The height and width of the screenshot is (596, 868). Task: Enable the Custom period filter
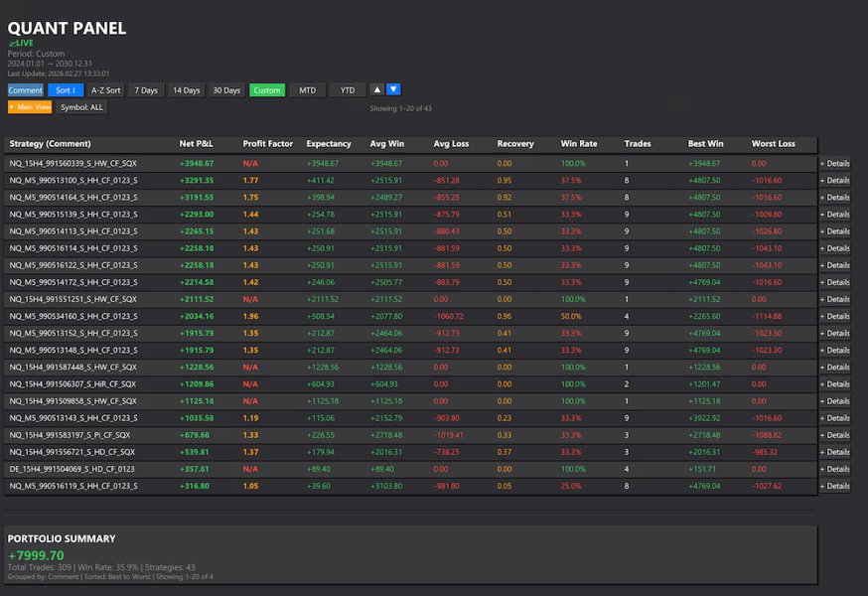pos(266,89)
